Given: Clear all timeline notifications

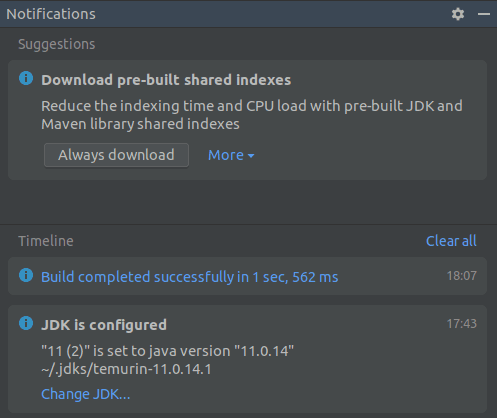Looking at the screenshot, I should [451, 241].
